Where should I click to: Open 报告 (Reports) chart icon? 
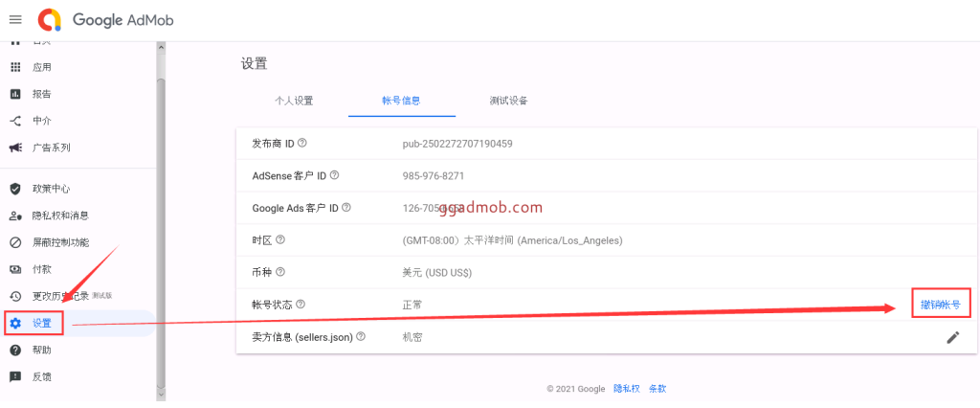click(15, 94)
